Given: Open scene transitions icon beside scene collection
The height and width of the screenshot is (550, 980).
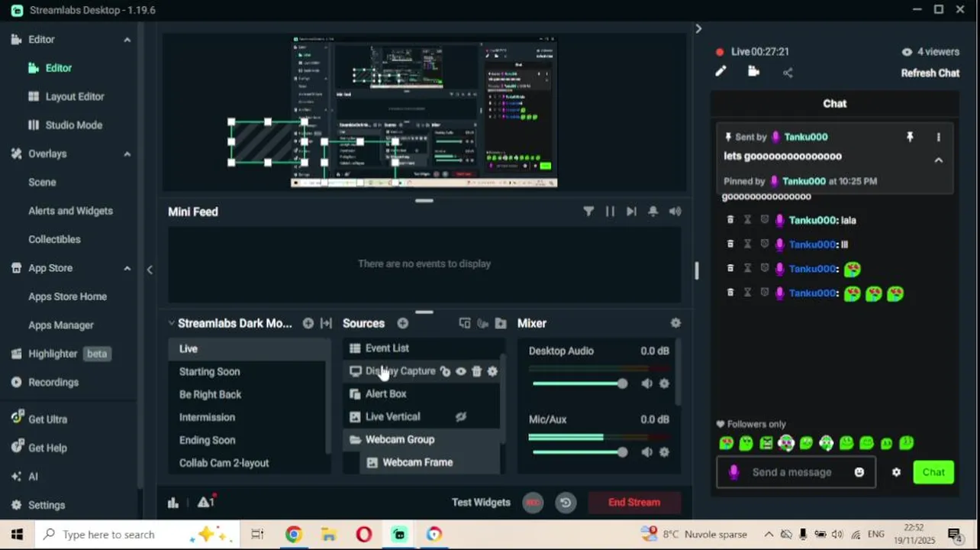Looking at the screenshot, I should tap(326, 323).
